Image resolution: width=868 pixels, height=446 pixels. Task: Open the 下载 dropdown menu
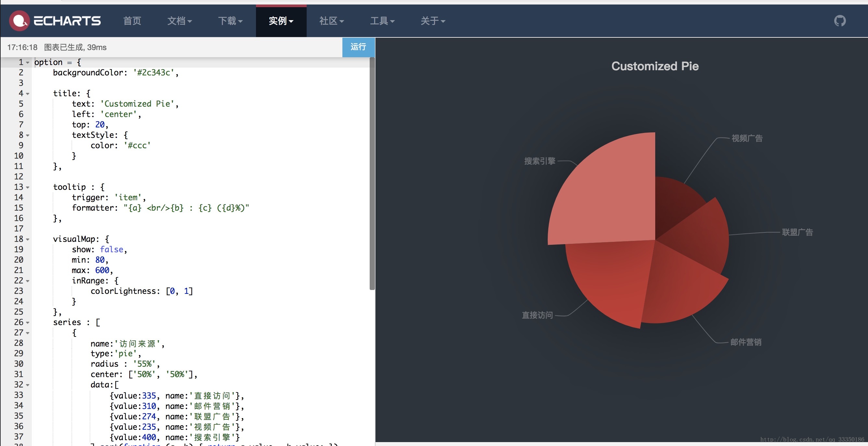(x=230, y=21)
